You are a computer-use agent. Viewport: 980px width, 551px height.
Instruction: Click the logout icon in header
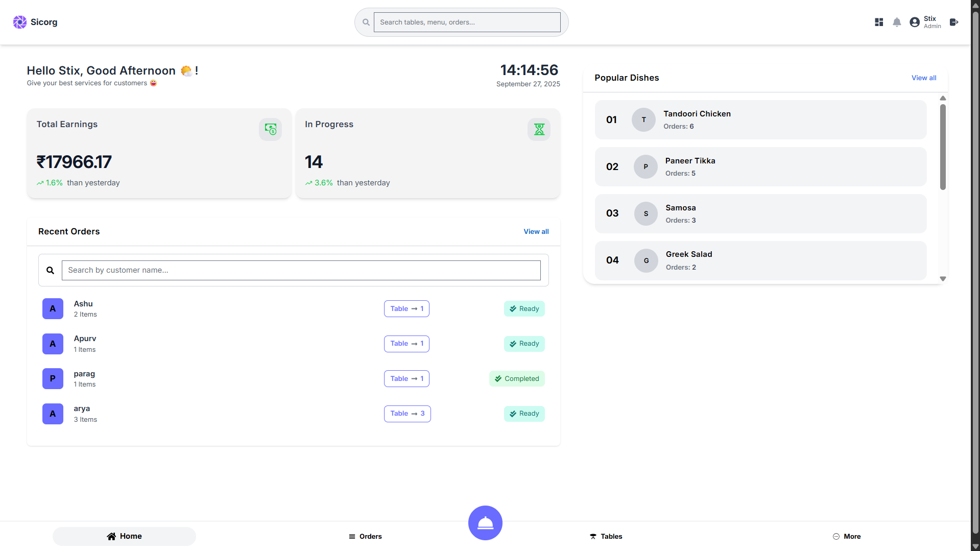tap(953, 22)
